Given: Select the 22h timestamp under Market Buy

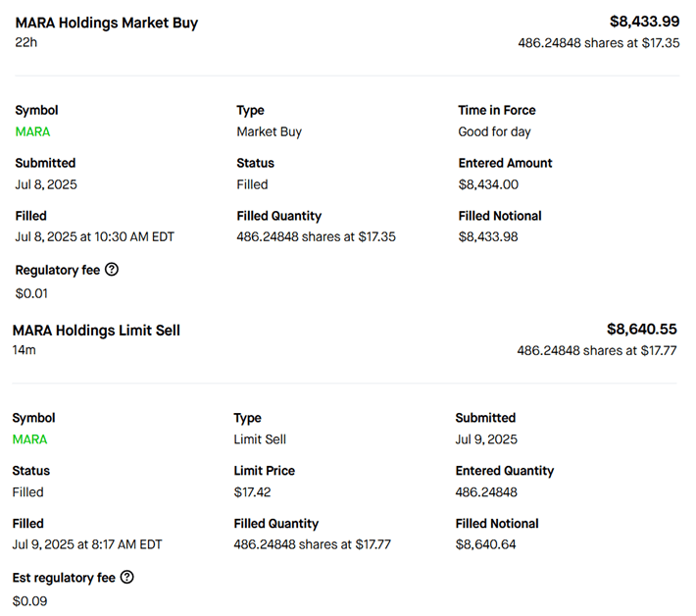Looking at the screenshot, I should tap(25, 43).
